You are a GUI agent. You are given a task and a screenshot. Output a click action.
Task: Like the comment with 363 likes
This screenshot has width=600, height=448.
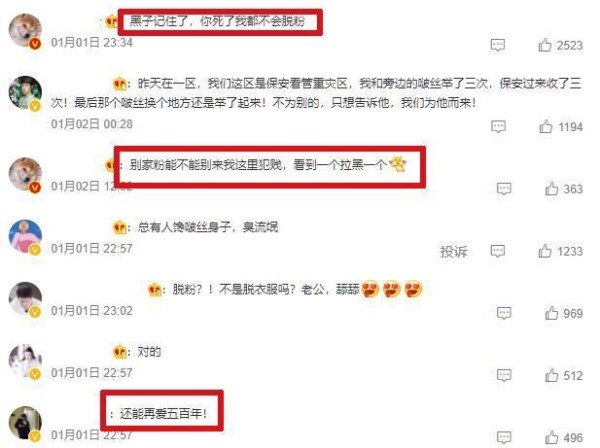coord(551,189)
